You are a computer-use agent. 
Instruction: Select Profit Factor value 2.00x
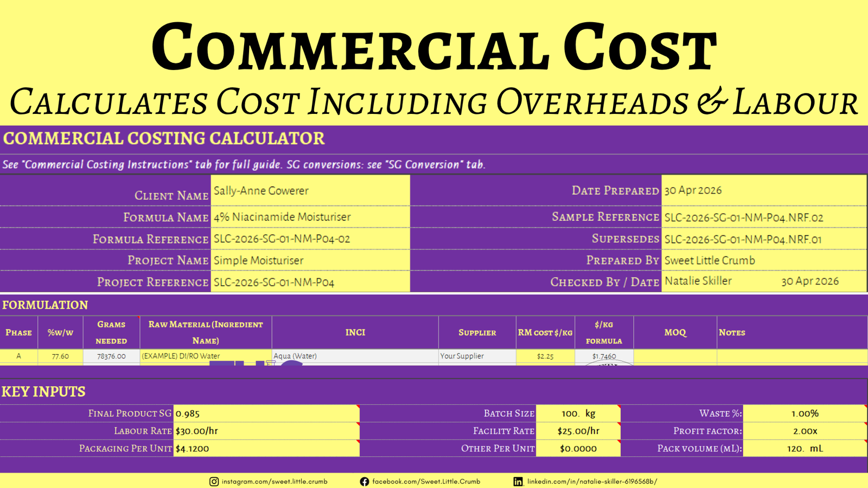[x=805, y=431]
